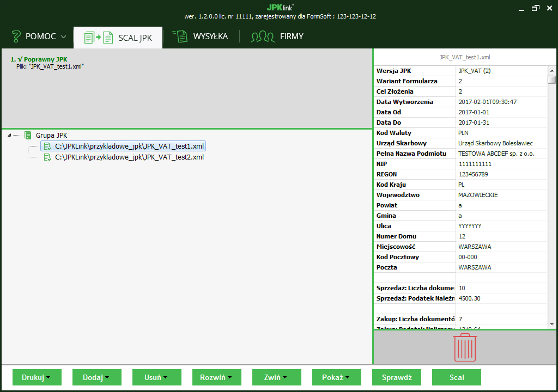Open the Rozwiń dropdown menu
Viewport: 558px width, 392px height.
tap(216, 377)
